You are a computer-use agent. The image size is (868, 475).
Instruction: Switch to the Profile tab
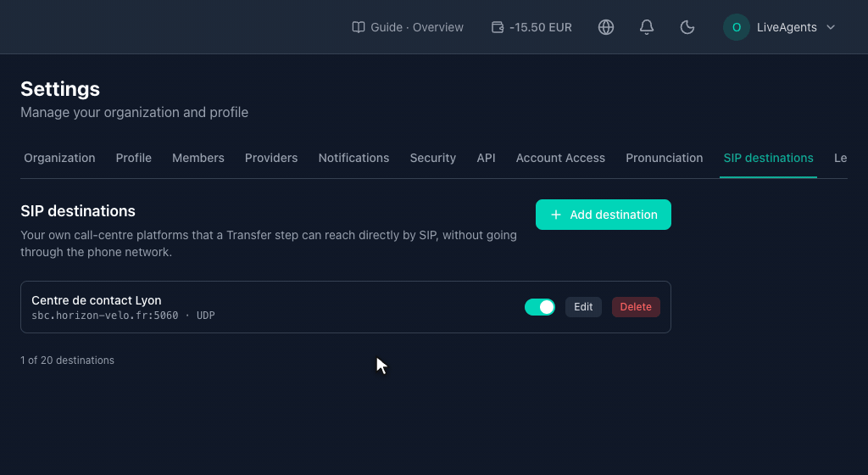click(x=133, y=159)
